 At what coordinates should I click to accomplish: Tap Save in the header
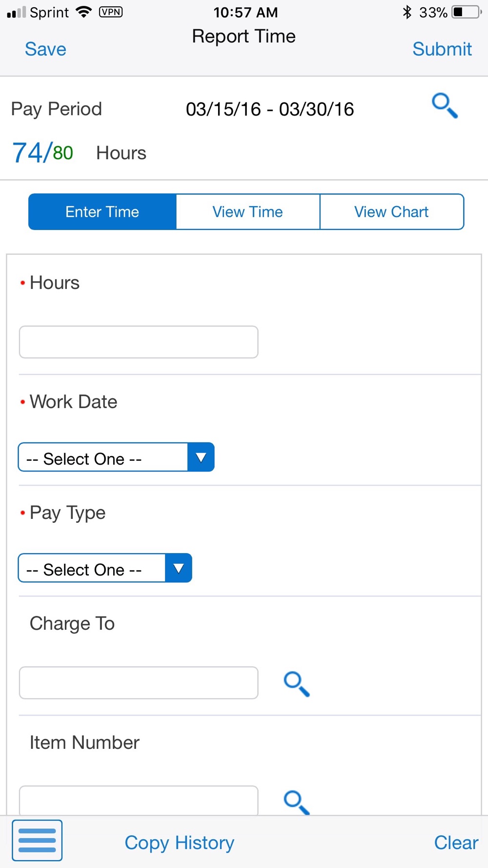[45, 49]
